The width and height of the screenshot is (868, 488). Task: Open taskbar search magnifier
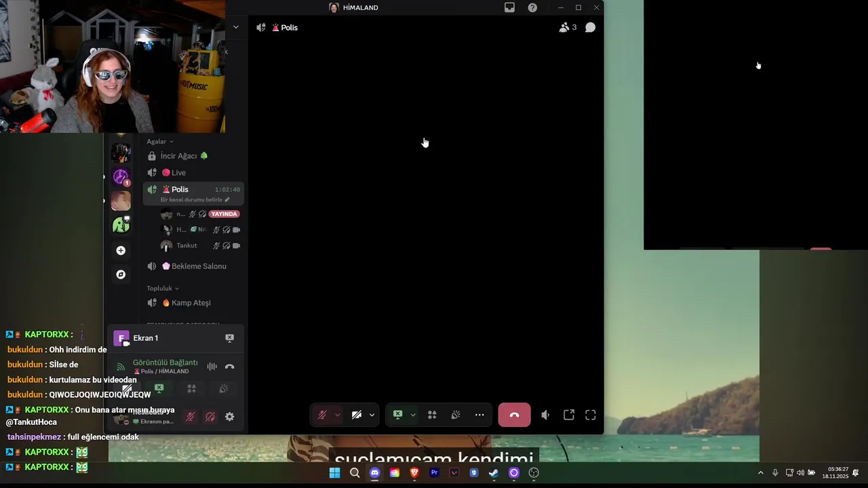point(355,473)
